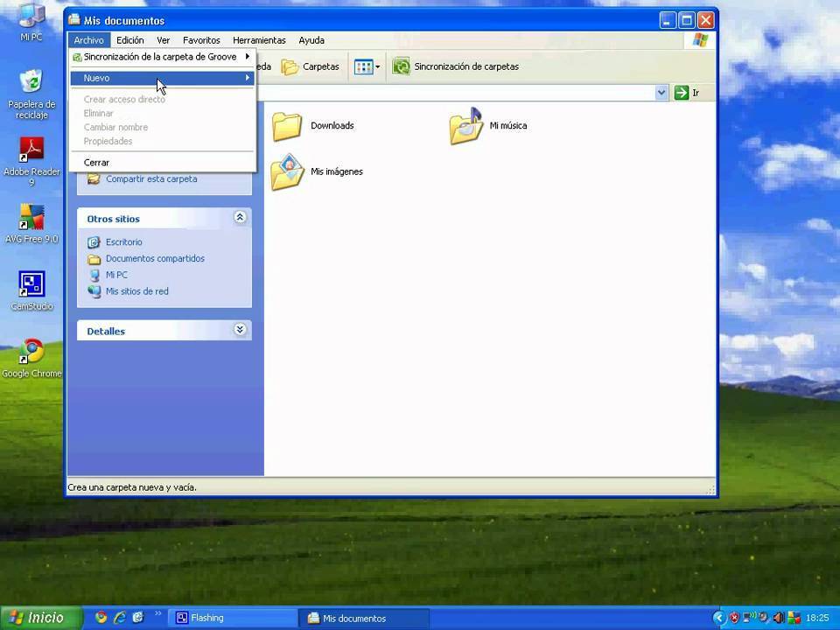Select Cerrar in the Archivo menu
Screen dimensions: 840x630
tap(96, 163)
